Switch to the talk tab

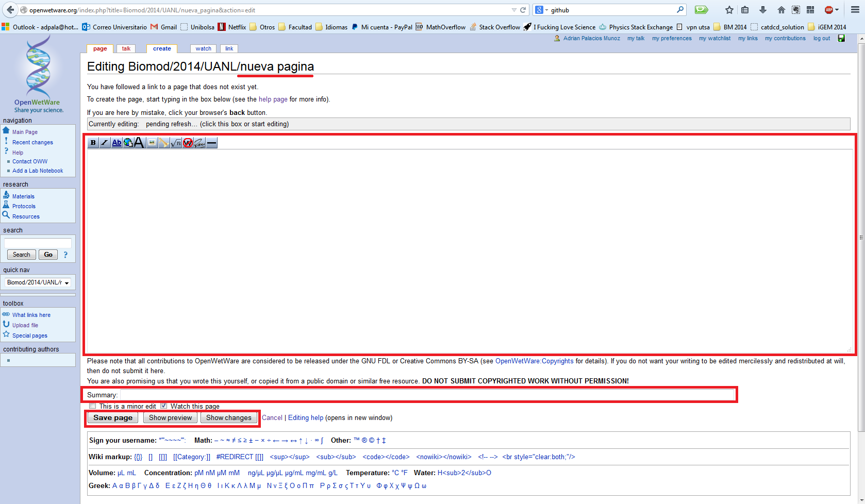point(126,48)
